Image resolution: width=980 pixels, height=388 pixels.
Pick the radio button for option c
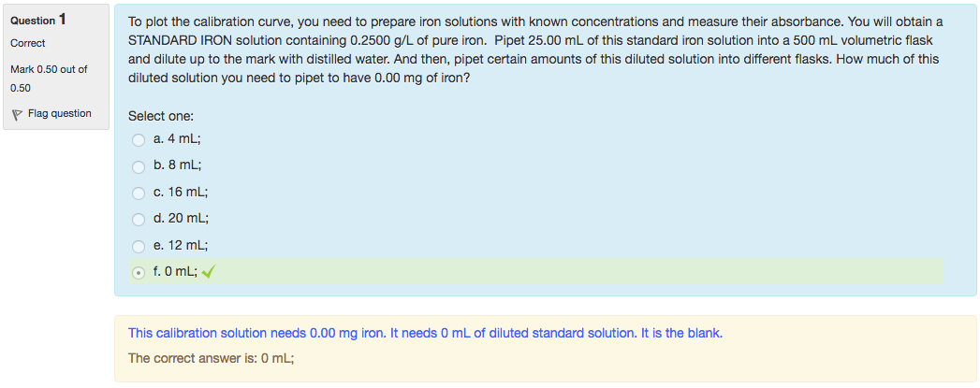pyautogui.click(x=139, y=194)
